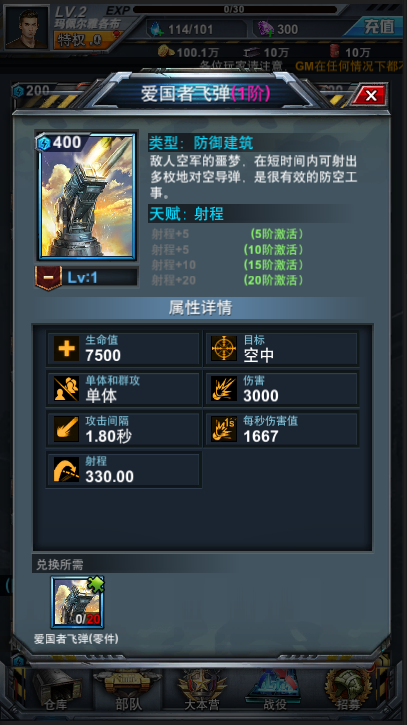Click the blue energy drop icon
The width and height of the screenshot is (407, 725).
pyautogui.click(x=155, y=29)
